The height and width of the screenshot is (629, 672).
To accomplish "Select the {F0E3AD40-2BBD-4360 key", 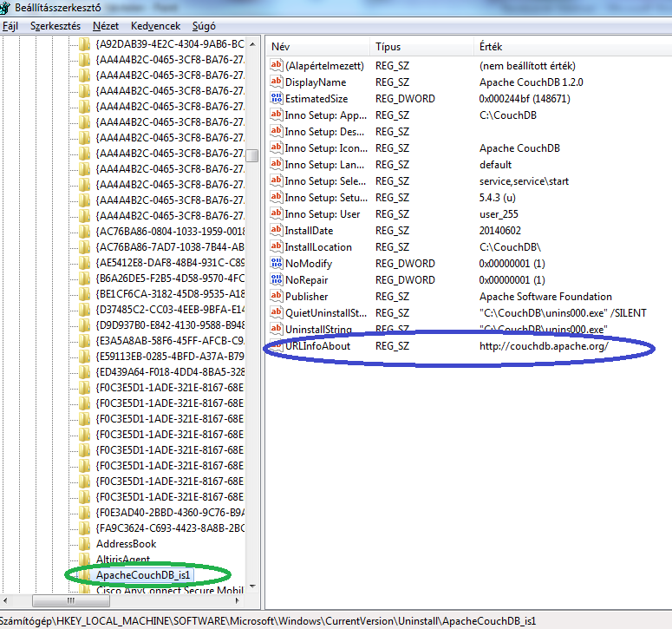I will pos(170,513).
